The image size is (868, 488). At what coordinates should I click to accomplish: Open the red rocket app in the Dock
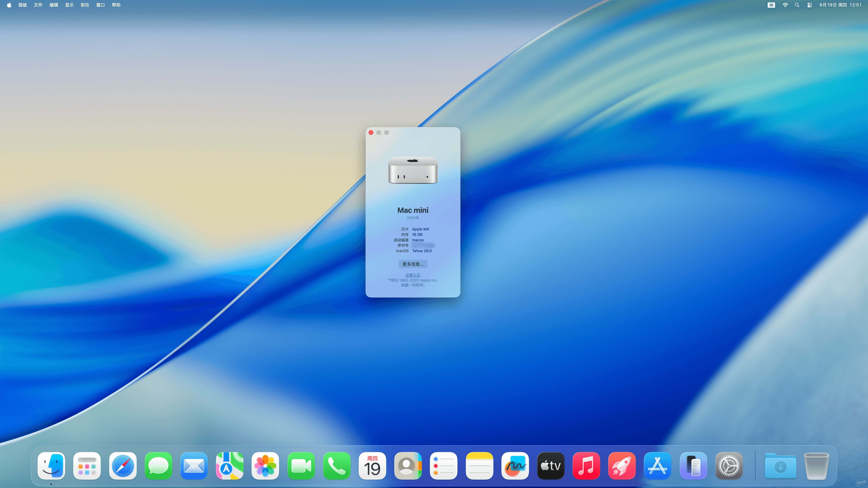click(622, 466)
